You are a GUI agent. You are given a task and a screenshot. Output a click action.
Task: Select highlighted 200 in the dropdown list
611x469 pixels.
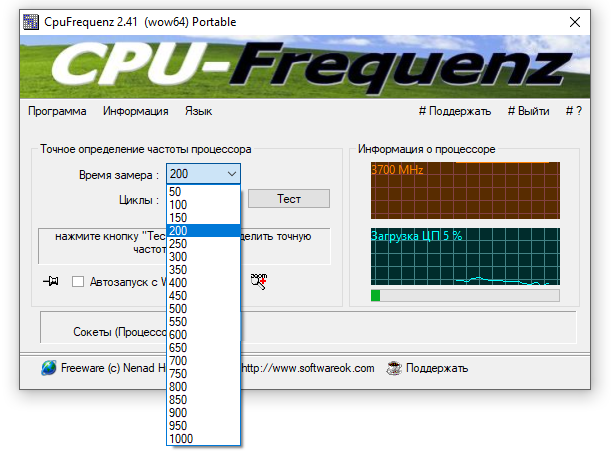click(x=203, y=231)
